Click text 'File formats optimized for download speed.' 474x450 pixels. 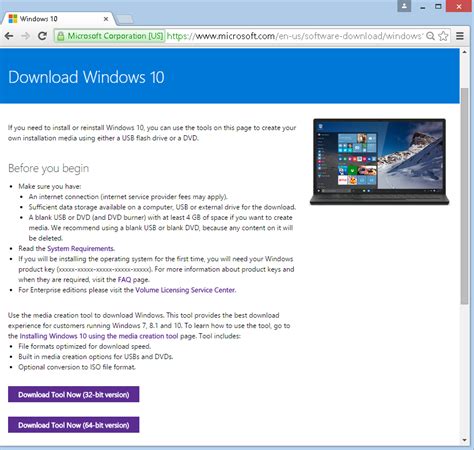[85, 346]
